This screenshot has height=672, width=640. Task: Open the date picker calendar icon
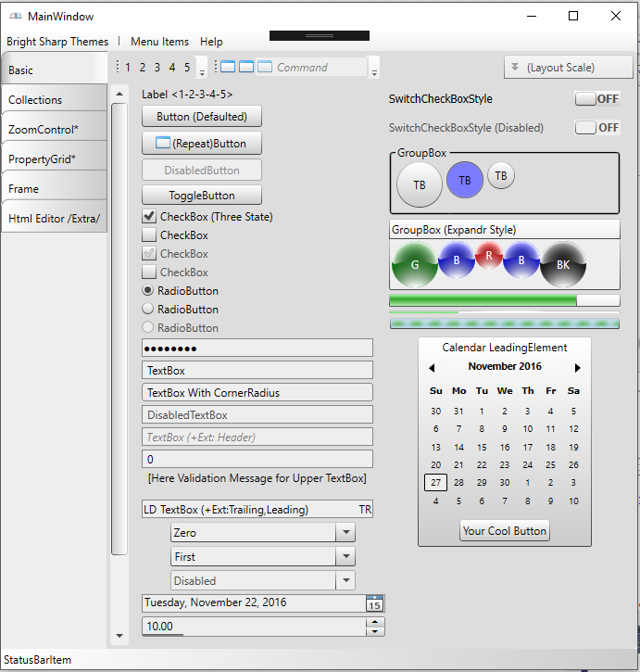click(x=374, y=603)
